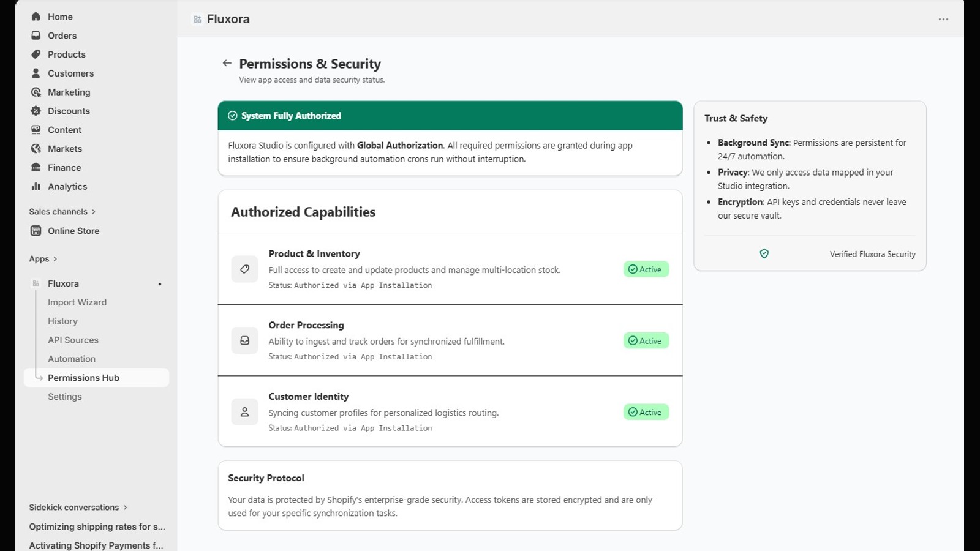Go to Automation under Fluxora
Screen dimensions: 980x551
(x=72, y=359)
